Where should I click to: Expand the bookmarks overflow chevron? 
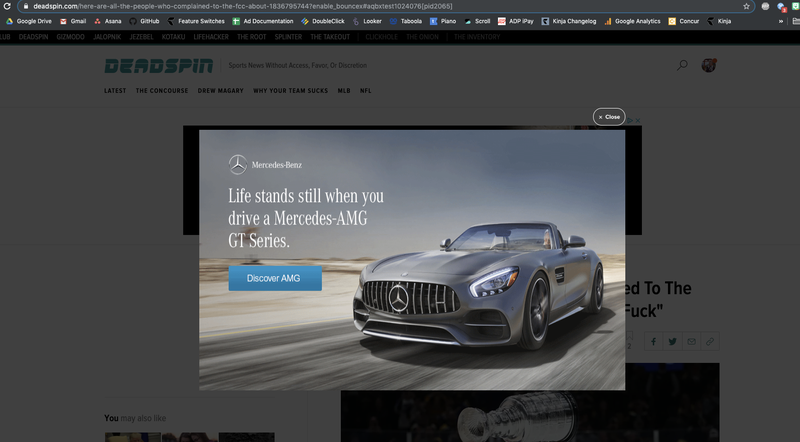pos(781,21)
